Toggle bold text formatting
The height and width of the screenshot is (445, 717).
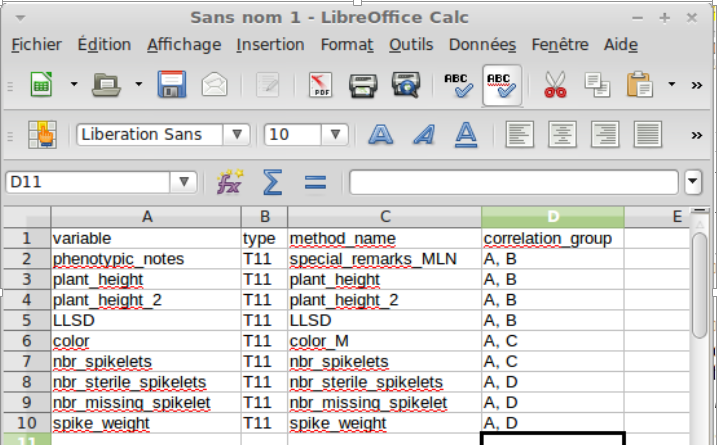tap(380, 134)
